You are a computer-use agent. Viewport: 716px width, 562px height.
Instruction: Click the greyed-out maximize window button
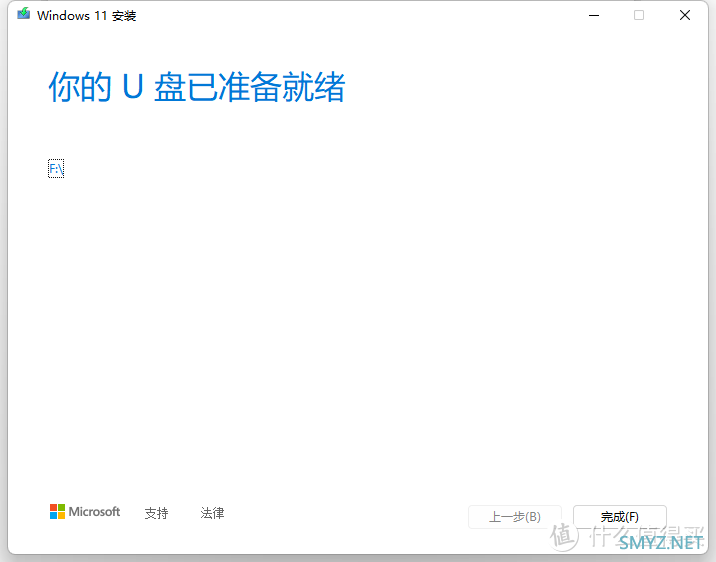639,15
